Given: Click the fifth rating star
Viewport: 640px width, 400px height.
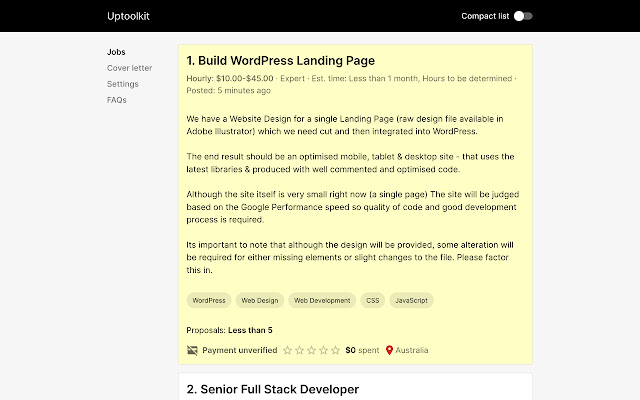Looking at the screenshot, I should 336,350.
